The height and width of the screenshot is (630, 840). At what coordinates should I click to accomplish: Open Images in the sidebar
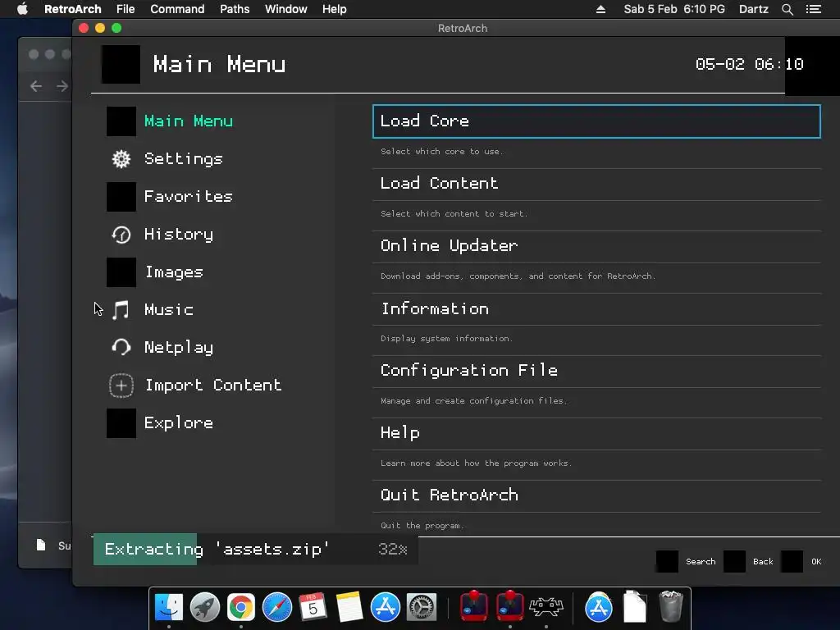pos(174,272)
